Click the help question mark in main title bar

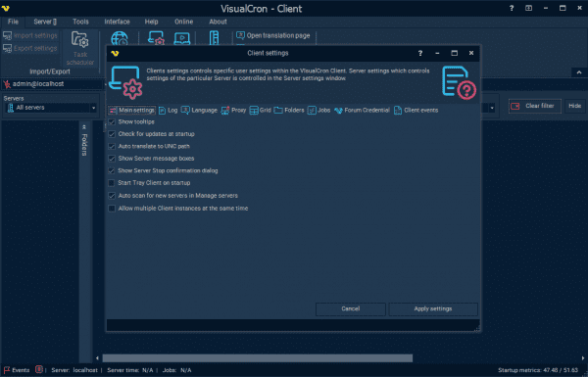coord(512,8)
